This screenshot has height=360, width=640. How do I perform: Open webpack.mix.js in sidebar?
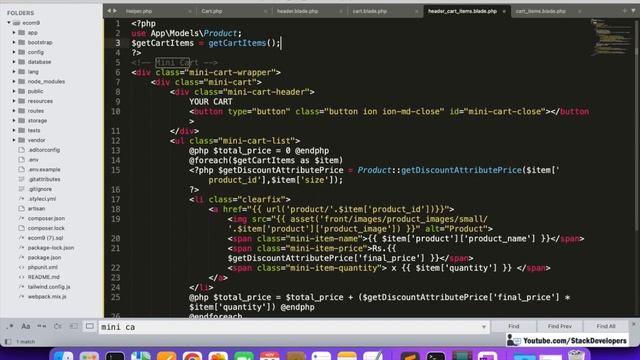pos(47,297)
